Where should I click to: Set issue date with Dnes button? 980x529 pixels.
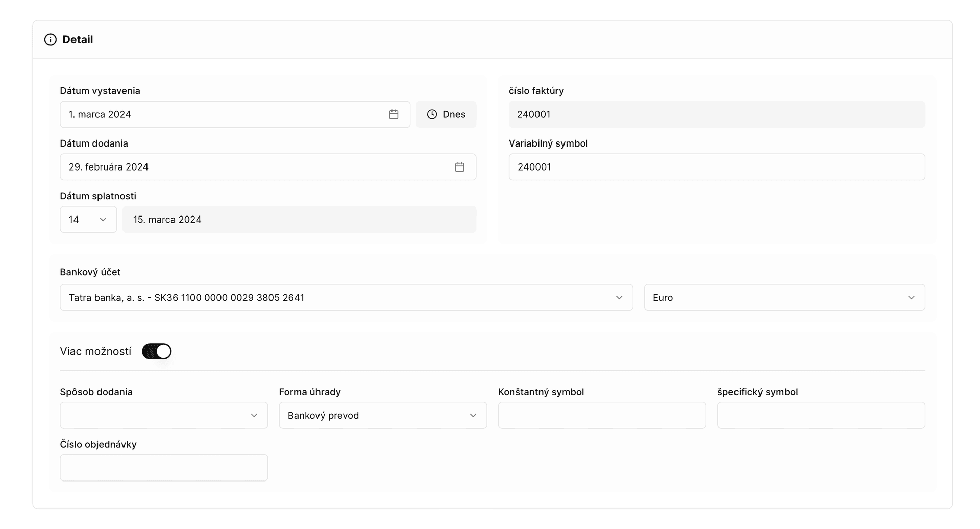[446, 114]
